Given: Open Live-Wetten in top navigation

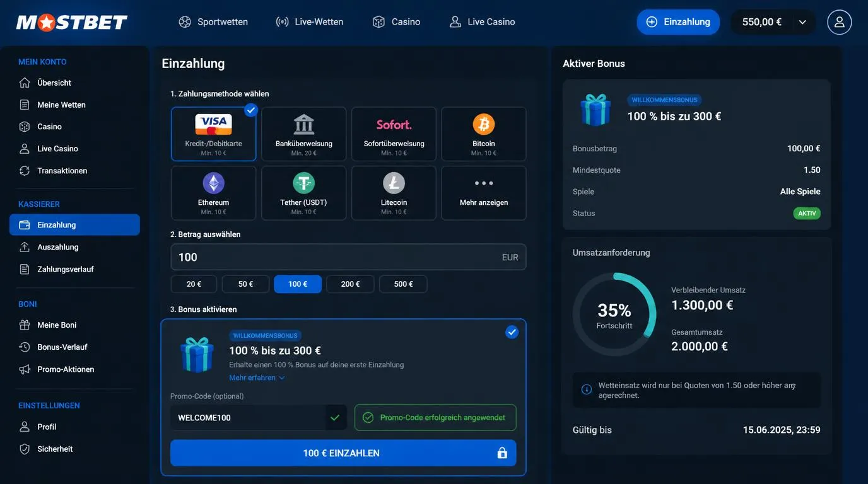Looking at the screenshot, I should [310, 22].
